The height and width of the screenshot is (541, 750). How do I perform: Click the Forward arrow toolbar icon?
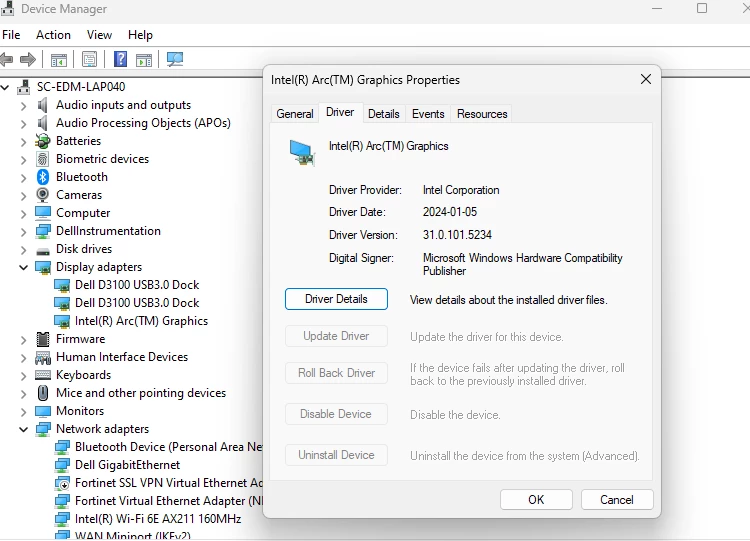coord(28,60)
